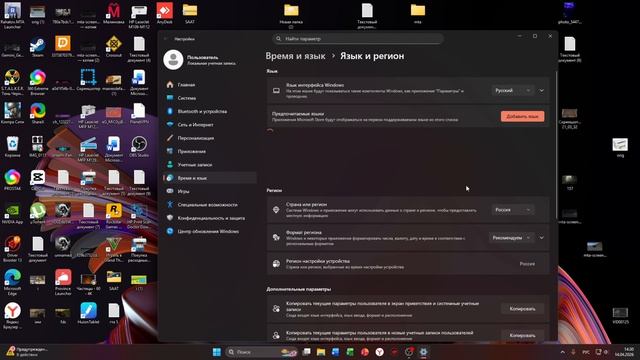
Task: Launch AnyDesk from the desktop
Action: coord(164,13)
